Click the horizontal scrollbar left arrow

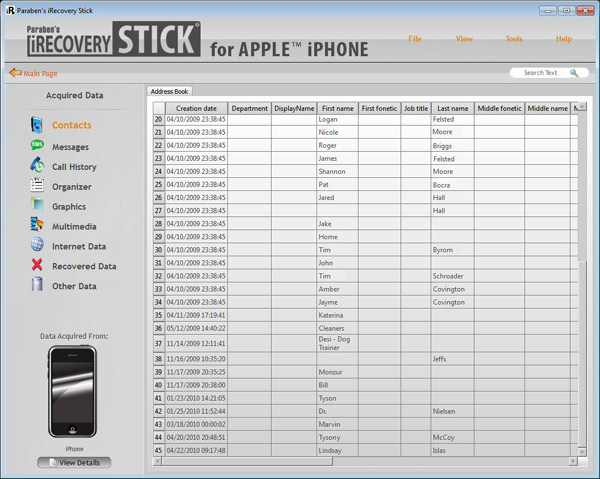coord(157,461)
